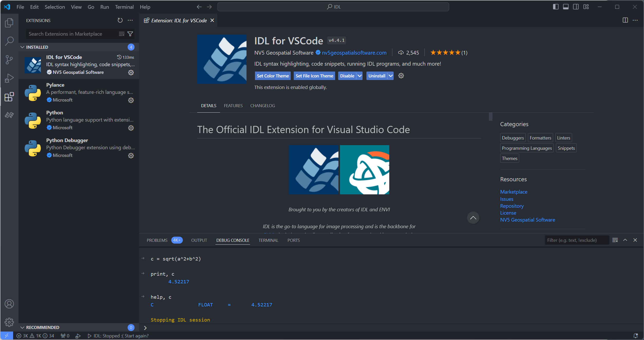Screen dimensions: 644x340
Task: Open the Uninstall button dropdown arrow
Action: 391,76
